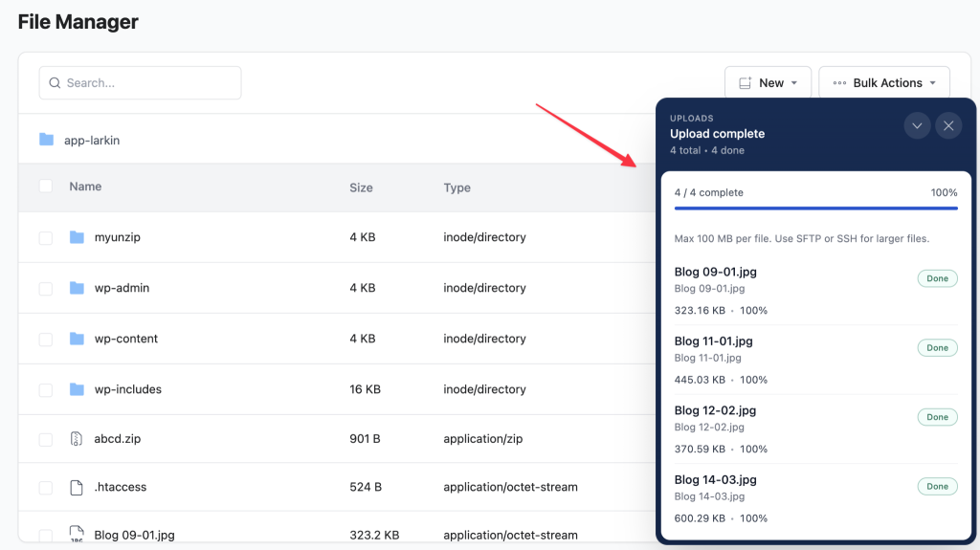The height and width of the screenshot is (550, 980).
Task: Click the wp-admin folder icon
Action: [77, 288]
